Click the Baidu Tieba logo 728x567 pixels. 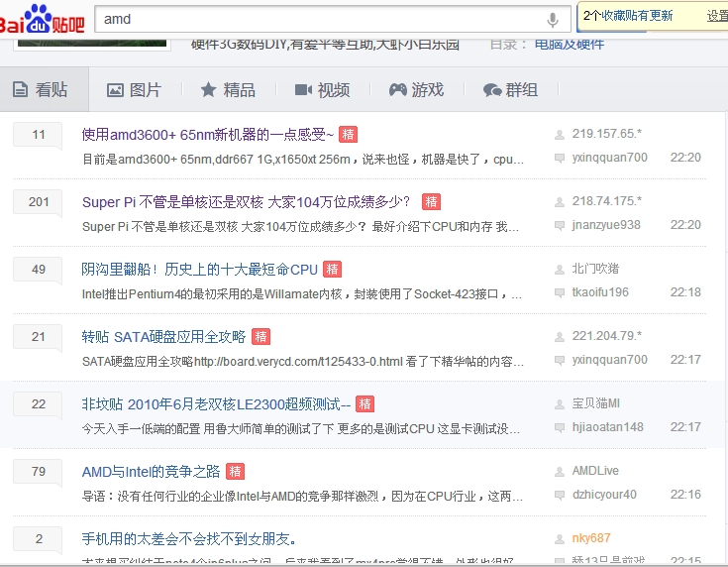click(x=42, y=20)
